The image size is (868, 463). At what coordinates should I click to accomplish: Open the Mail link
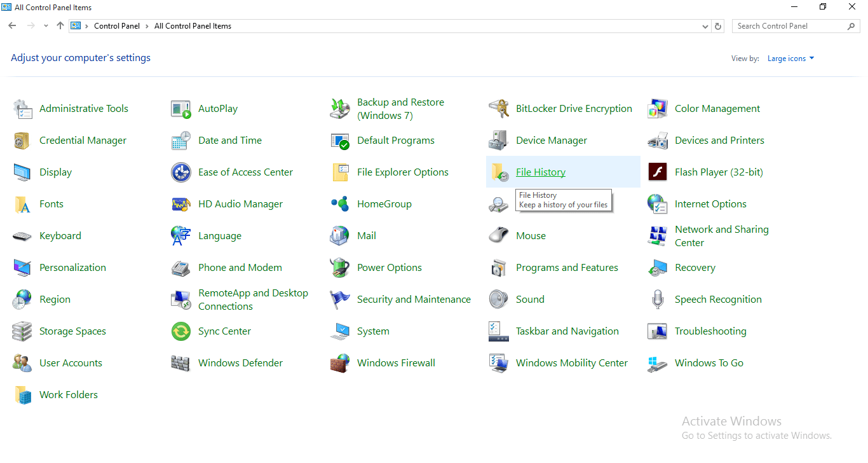(x=367, y=236)
